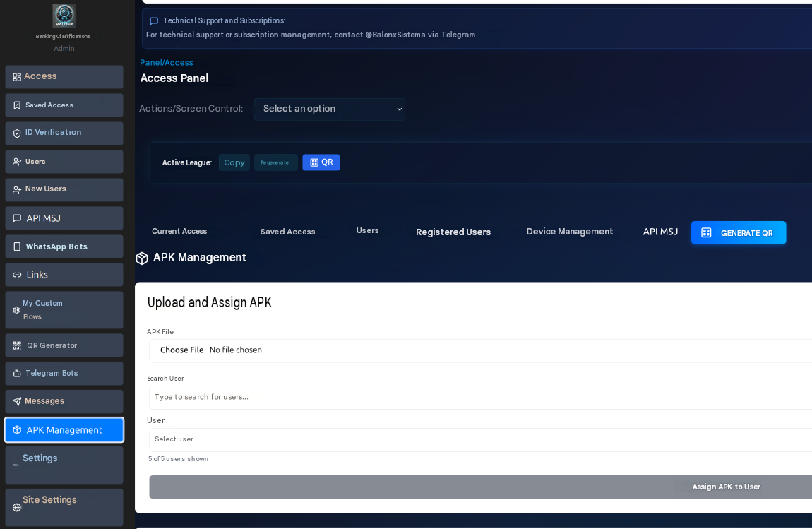Follow the Panel/Access breadcrumb link

[166, 63]
